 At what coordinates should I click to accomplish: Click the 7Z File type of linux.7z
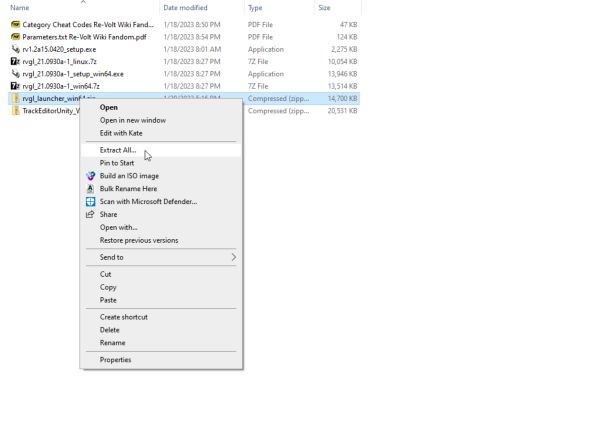(258, 61)
